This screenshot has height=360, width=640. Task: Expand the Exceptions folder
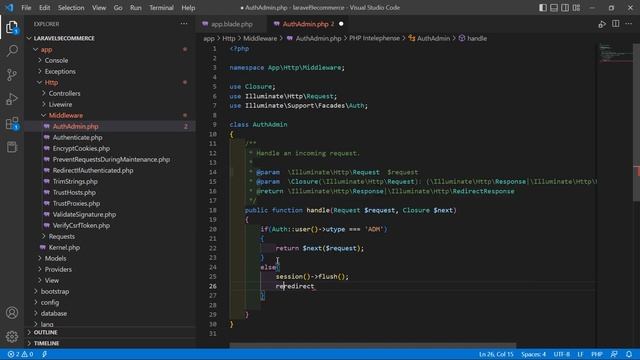(60, 71)
